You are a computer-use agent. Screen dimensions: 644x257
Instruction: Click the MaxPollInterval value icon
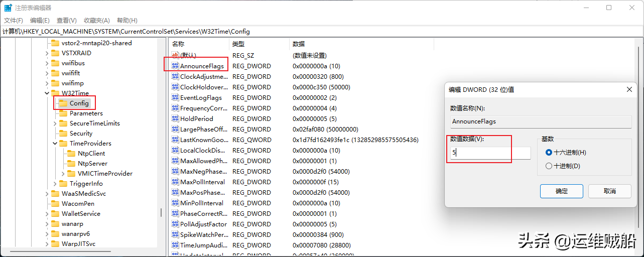175,182
